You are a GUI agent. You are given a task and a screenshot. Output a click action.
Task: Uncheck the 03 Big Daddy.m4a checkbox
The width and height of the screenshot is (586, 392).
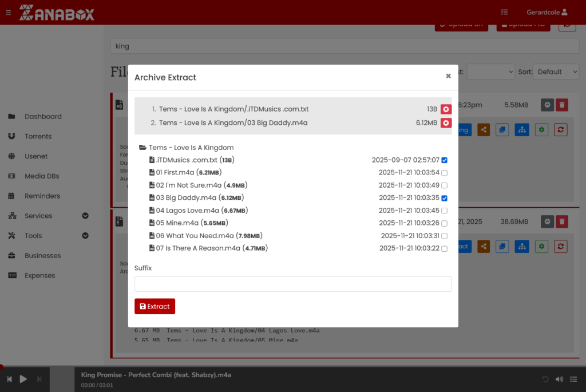(x=445, y=198)
